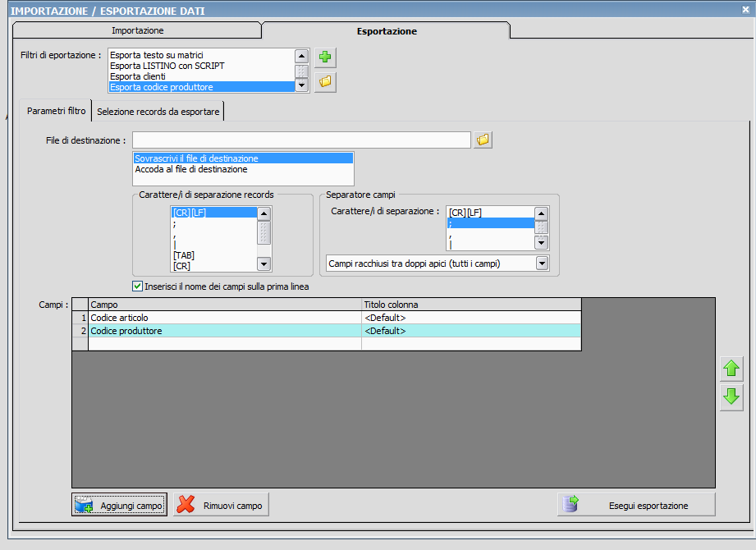Toggle 'Inserisci il nome dei campi sulla prima linea'
Viewport: 756px width, 550px height.
tap(137, 286)
